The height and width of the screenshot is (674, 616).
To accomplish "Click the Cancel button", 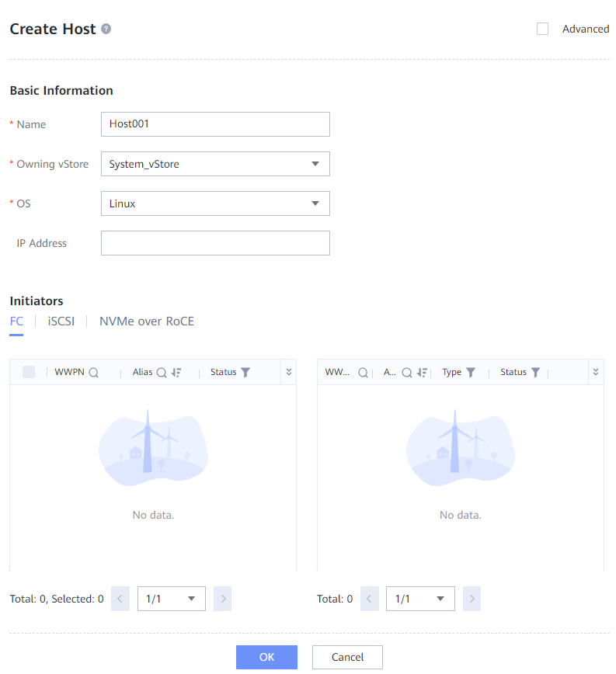I will 347,657.
